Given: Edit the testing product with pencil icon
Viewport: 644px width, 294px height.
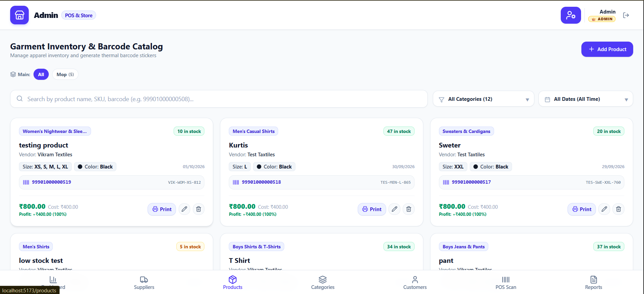Looking at the screenshot, I should coord(184,209).
